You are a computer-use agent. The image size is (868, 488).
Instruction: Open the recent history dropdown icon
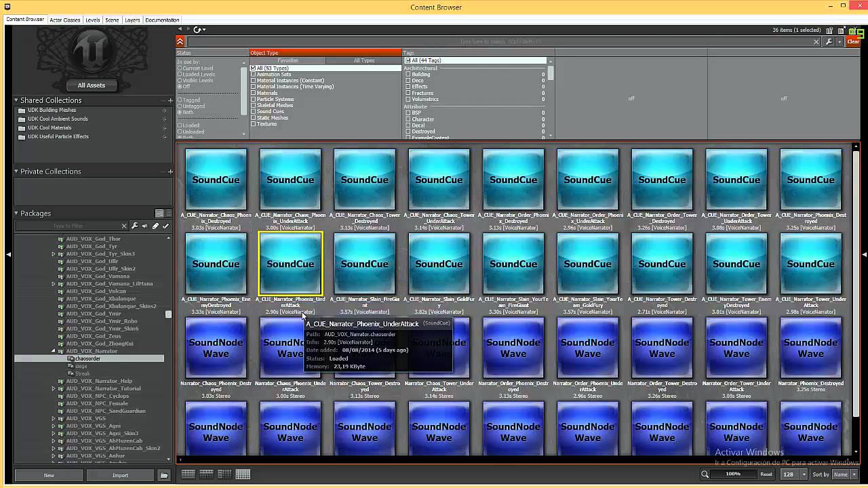click(198, 29)
